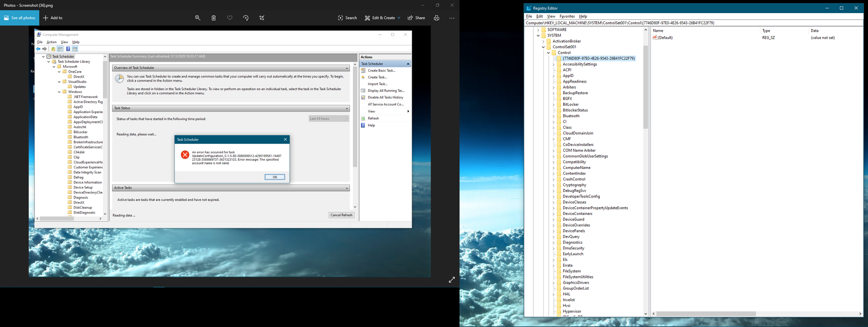Click the folder icon beside FileSystem
This screenshot has height=327, width=868.
(559, 271)
